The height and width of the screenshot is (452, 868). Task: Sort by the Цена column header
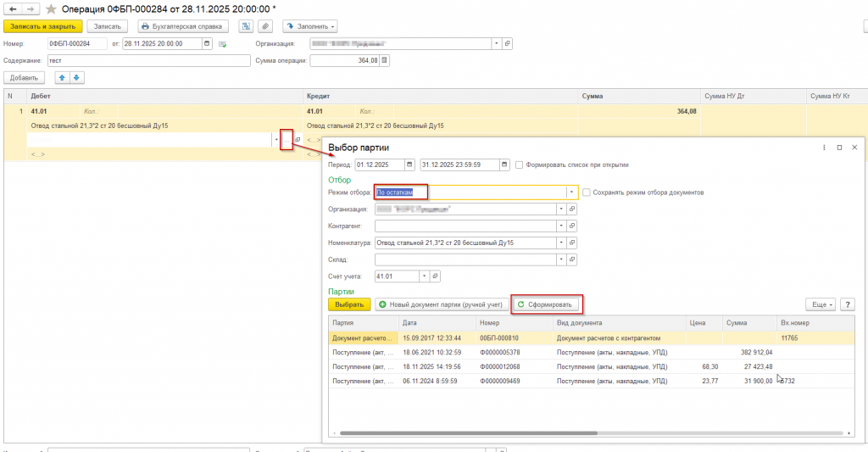tap(704, 322)
